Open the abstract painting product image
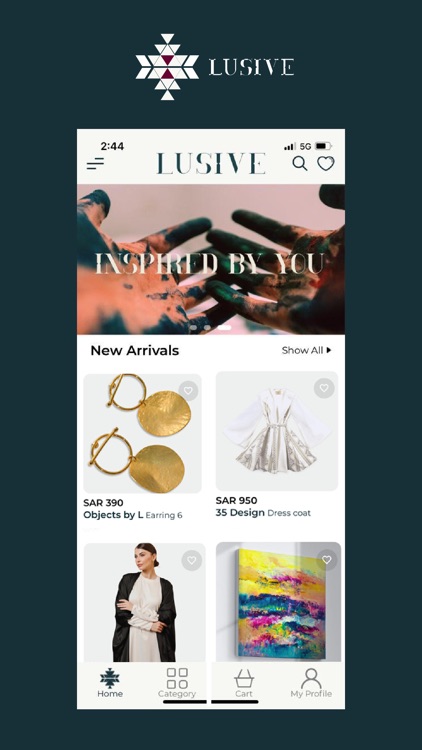Image resolution: width=422 pixels, height=750 pixels. (x=278, y=602)
